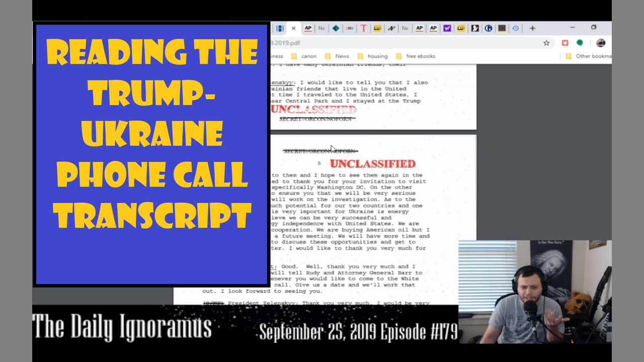Restore down the browser window
Screen dimensions: 644x362
594,28
